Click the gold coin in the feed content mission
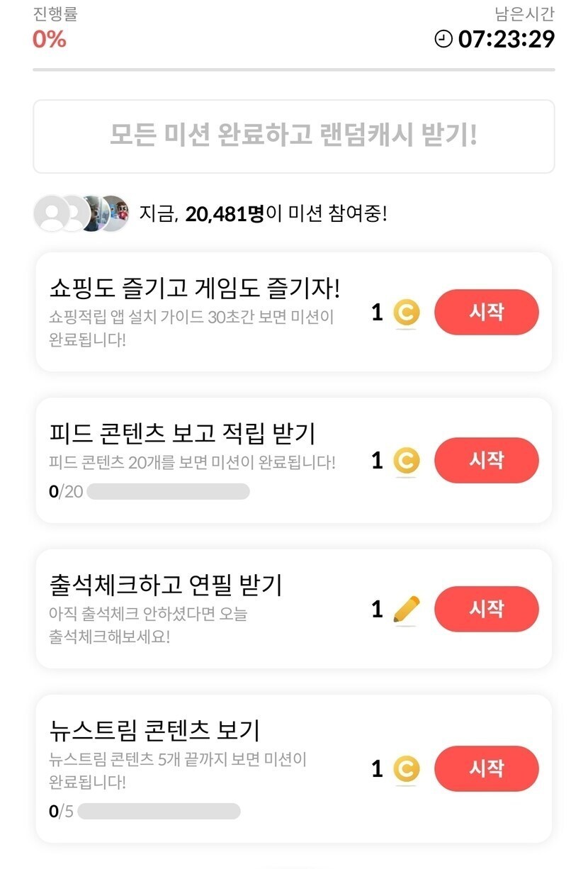This screenshot has width=588, height=869. click(x=407, y=461)
